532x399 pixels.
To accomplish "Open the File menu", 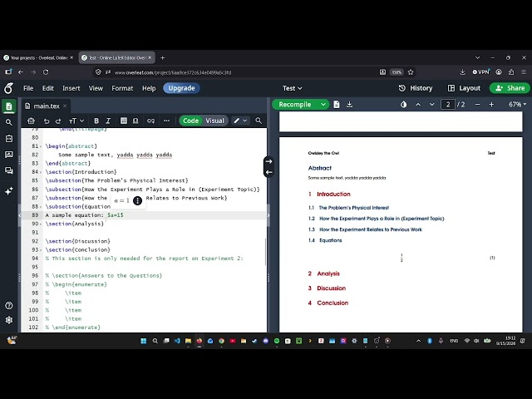I will coord(28,88).
